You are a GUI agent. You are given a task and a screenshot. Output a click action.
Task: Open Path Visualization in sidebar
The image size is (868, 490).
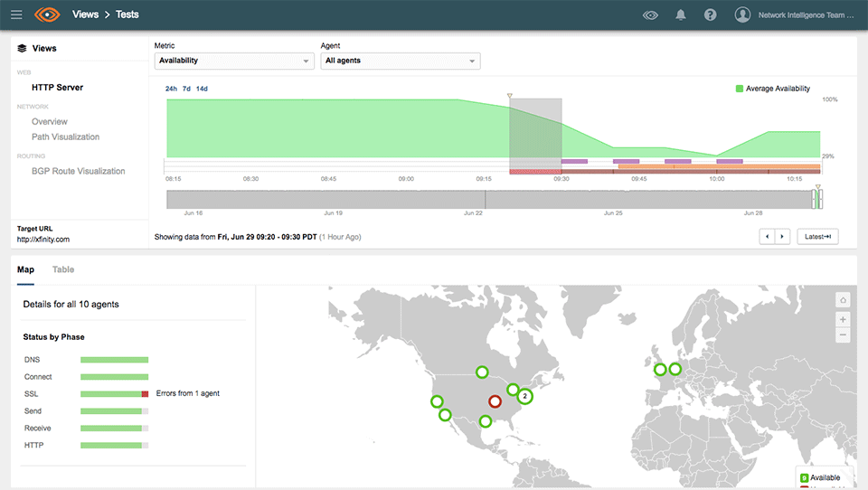pos(65,137)
